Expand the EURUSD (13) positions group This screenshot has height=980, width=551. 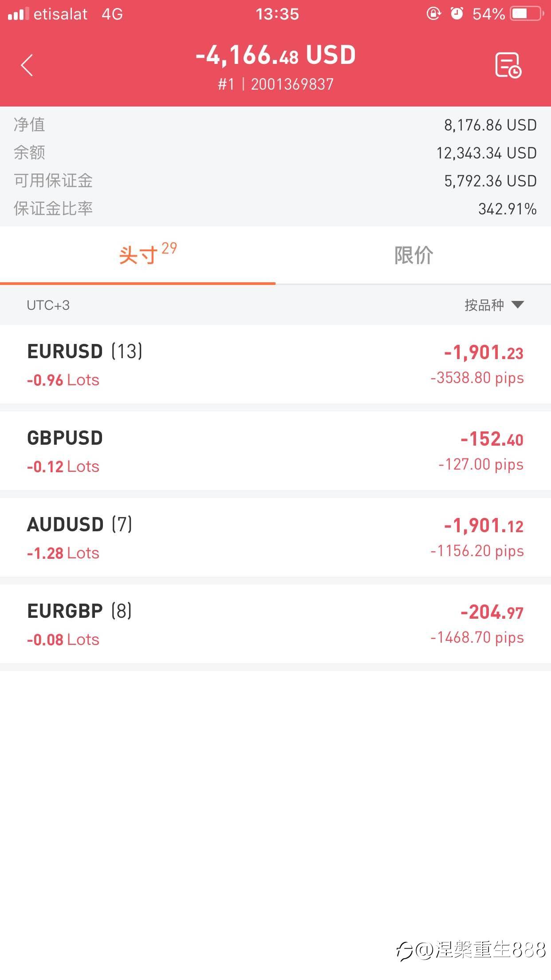click(275, 364)
